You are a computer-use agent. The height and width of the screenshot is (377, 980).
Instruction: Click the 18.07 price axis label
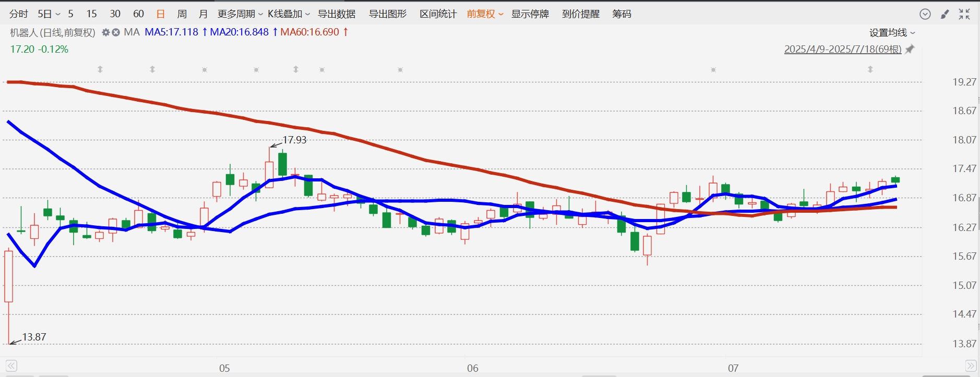pos(964,140)
